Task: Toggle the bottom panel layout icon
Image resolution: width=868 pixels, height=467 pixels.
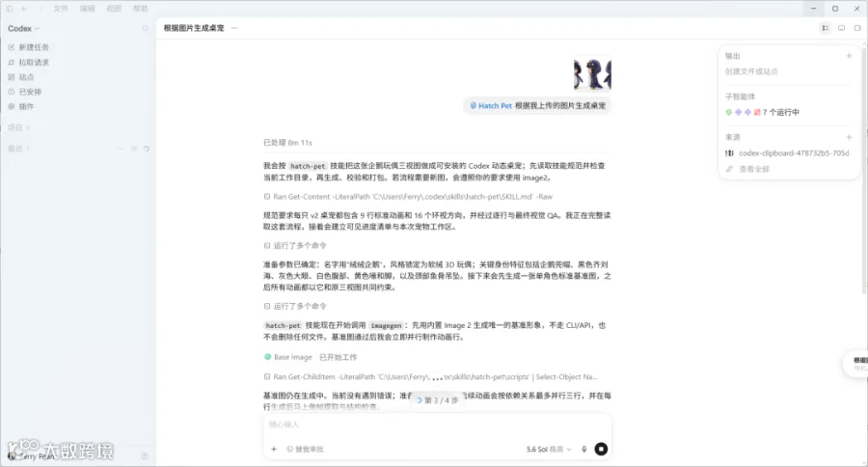Action: (841, 28)
